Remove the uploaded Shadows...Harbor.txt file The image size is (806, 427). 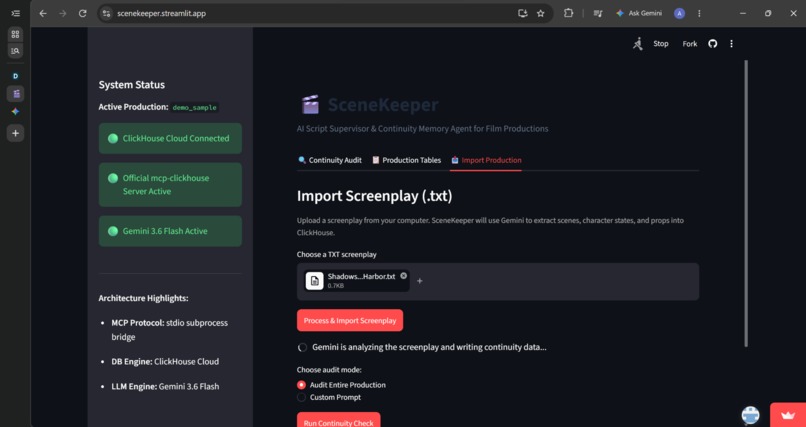[404, 276]
